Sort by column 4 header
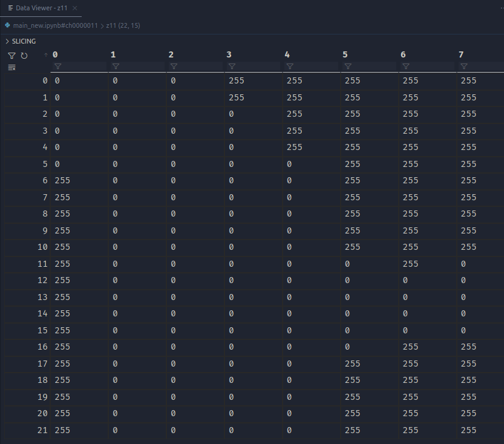 pyautogui.click(x=287, y=54)
